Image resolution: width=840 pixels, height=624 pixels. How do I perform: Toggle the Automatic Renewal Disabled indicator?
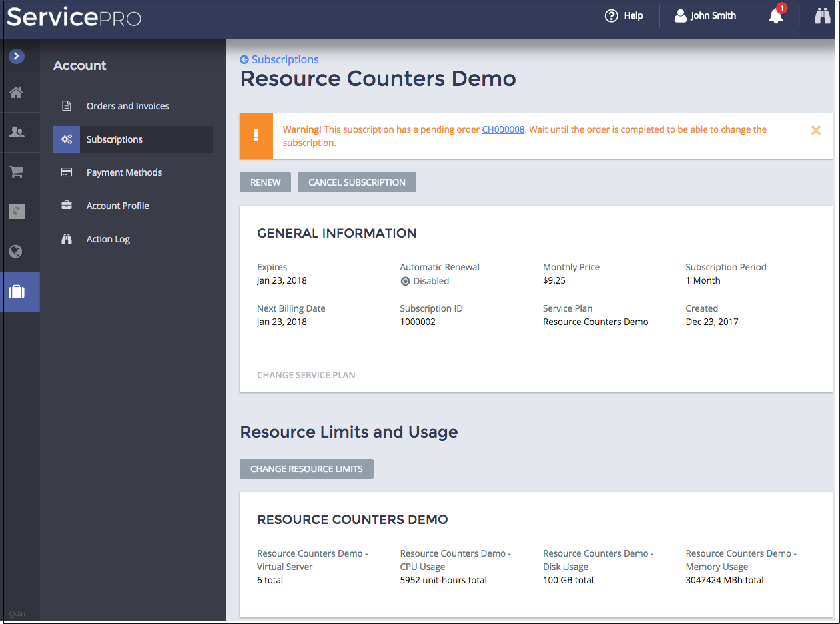[x=405, y=282]
